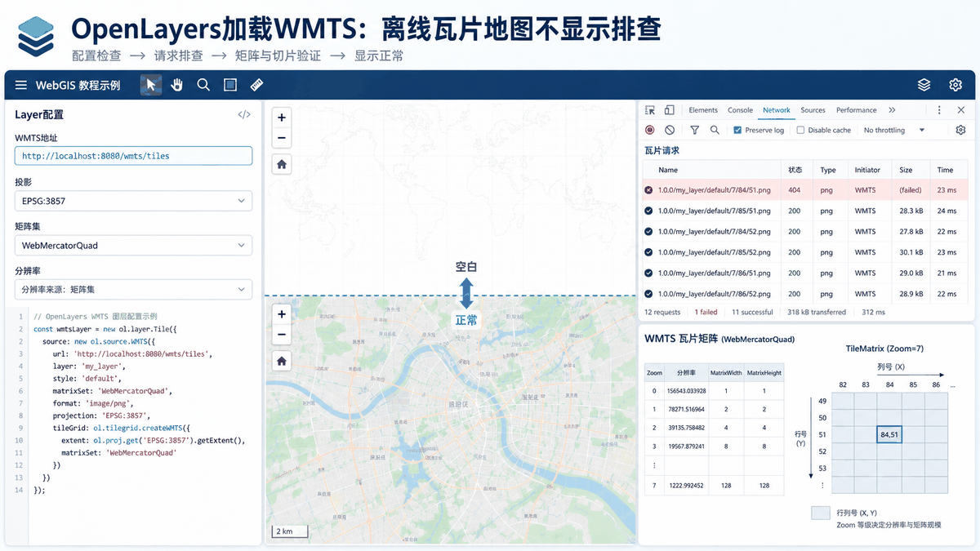Open the No throttling dropdown
The height and width of the screenshot is (551, 980).
click(894, 130)
